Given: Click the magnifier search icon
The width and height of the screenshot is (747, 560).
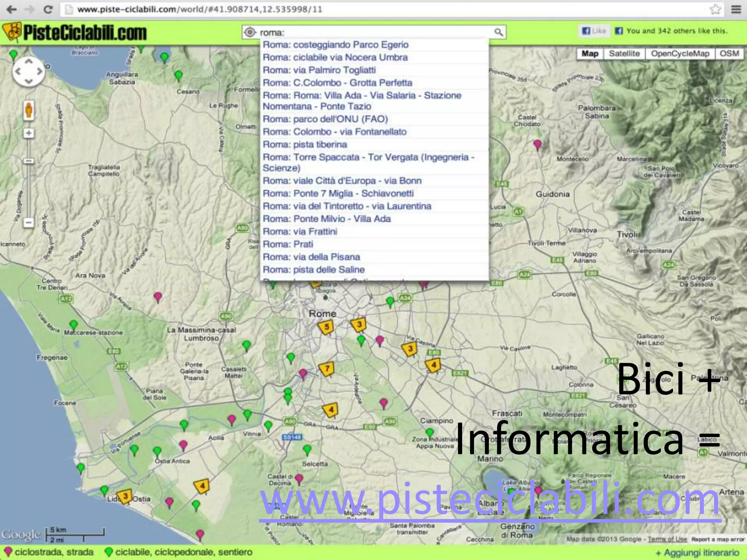Looking at the screenshot, I should click(499, 32).
